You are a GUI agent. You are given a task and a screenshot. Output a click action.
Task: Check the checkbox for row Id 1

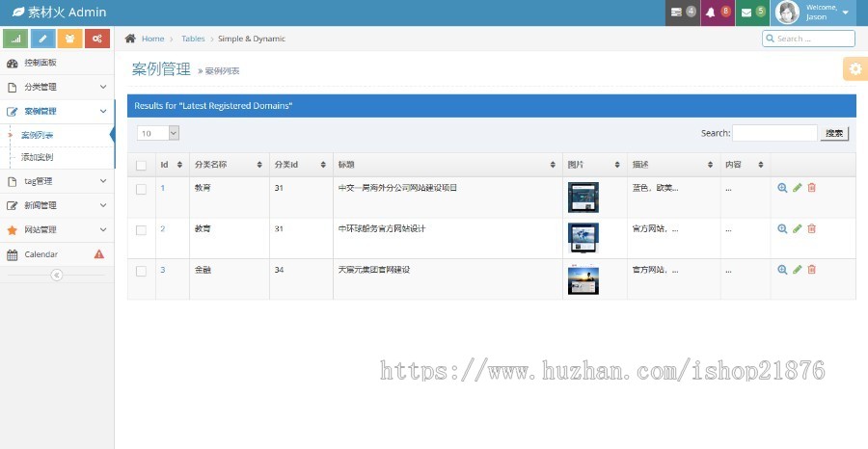coord(141,189)
